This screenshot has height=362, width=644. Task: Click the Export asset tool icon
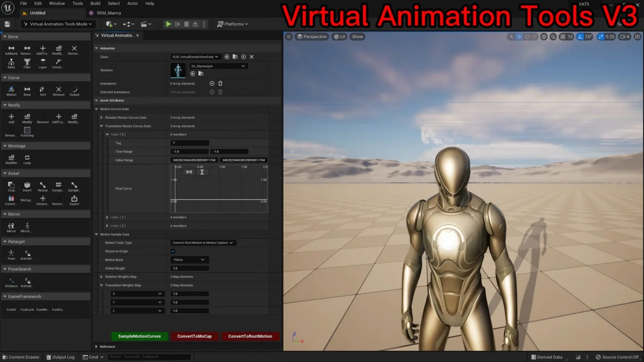(x=74, y=200)
